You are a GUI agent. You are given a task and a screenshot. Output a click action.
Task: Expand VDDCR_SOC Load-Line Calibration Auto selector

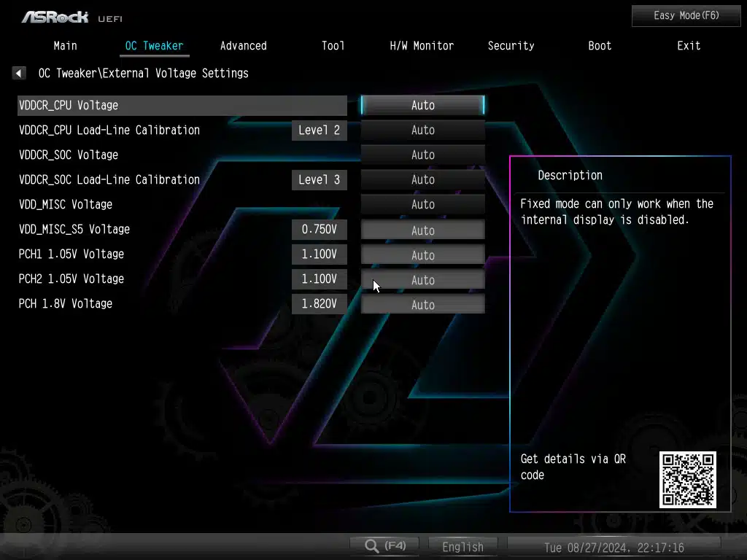click(x=422, y=179)
